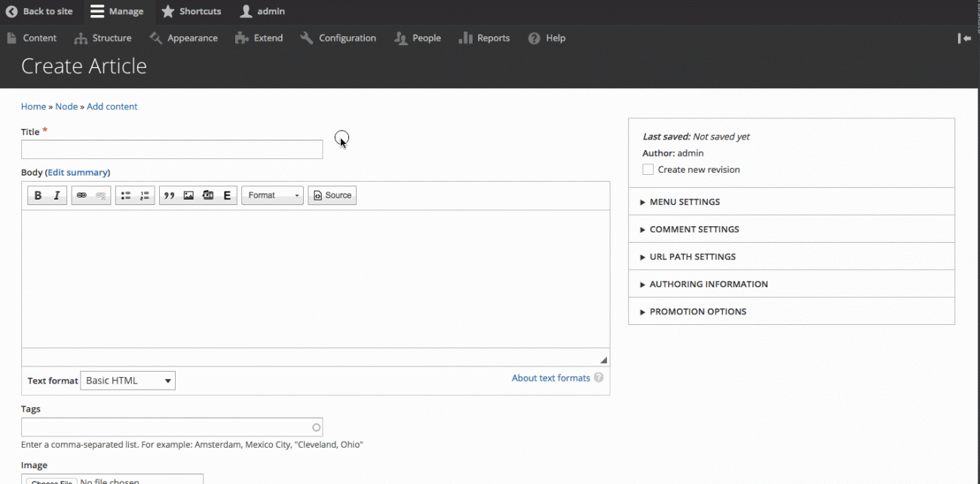Click Back to site in toolbar

(x=40, y=11)
